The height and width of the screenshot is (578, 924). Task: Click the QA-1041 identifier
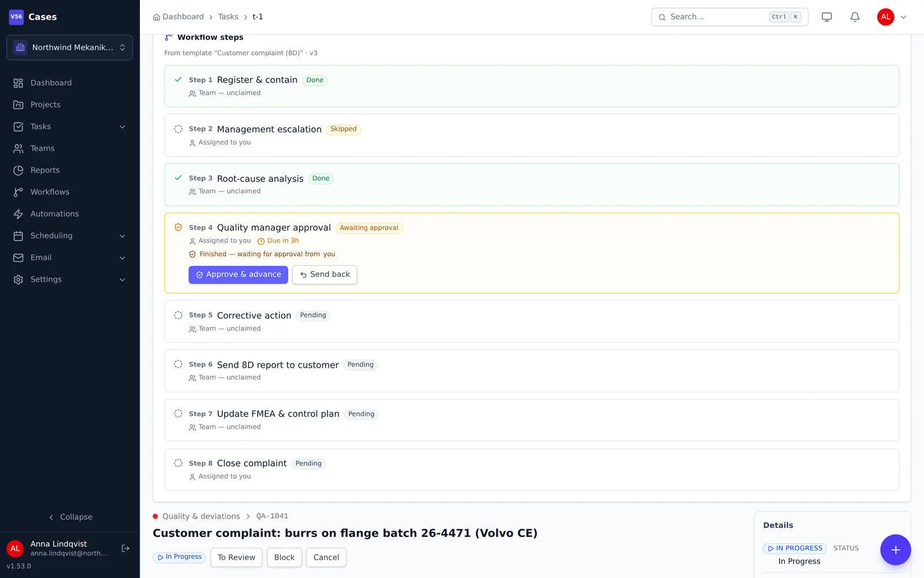[x=272, y=516]
